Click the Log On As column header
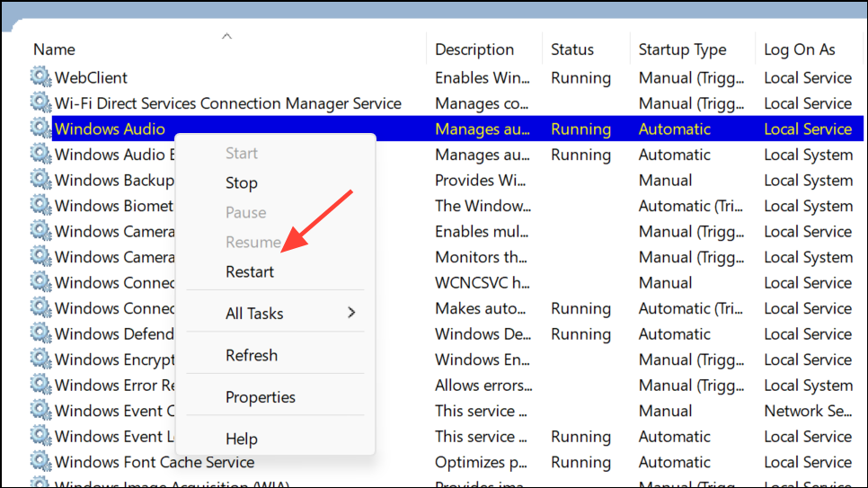868x488 pixels. (800, 49)
